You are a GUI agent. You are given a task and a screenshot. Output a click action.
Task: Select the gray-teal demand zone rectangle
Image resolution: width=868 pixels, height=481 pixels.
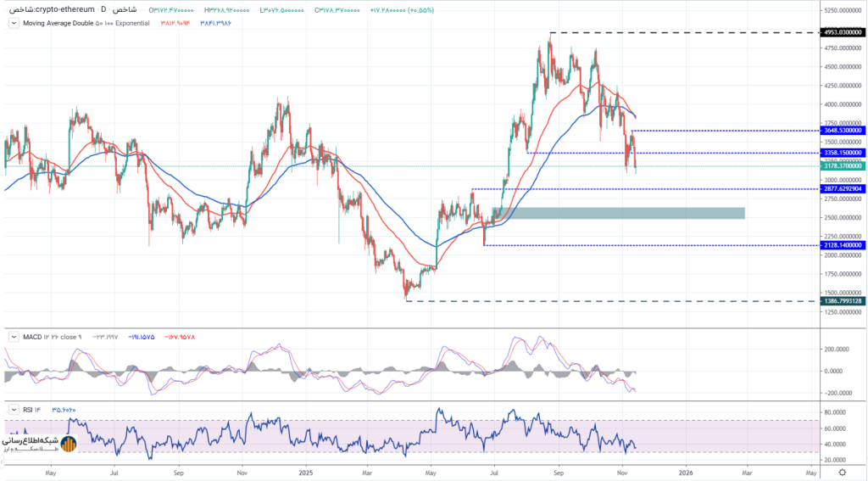click(619, 213)
